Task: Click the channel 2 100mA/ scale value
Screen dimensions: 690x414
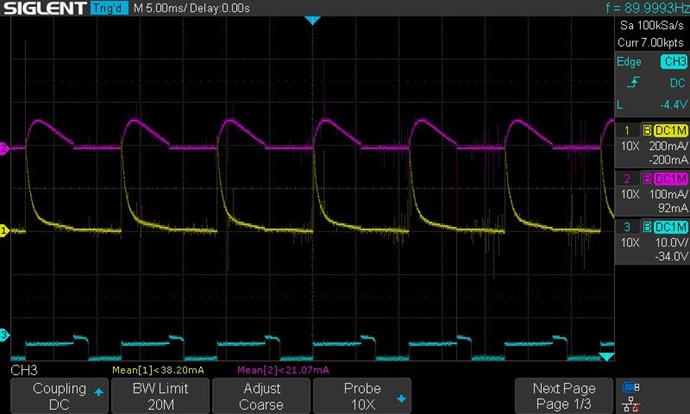Action: pyautogui.click(x=668, y=194)
